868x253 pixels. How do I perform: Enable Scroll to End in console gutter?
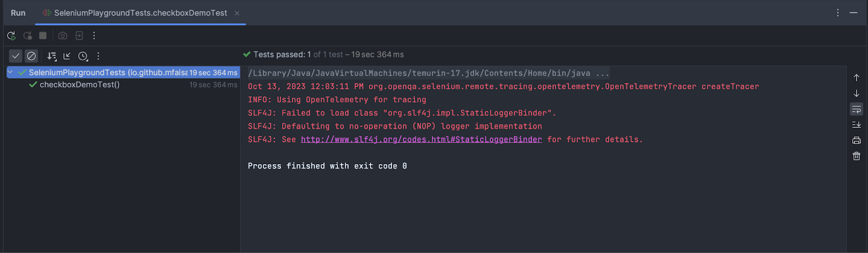pos(857,125)
